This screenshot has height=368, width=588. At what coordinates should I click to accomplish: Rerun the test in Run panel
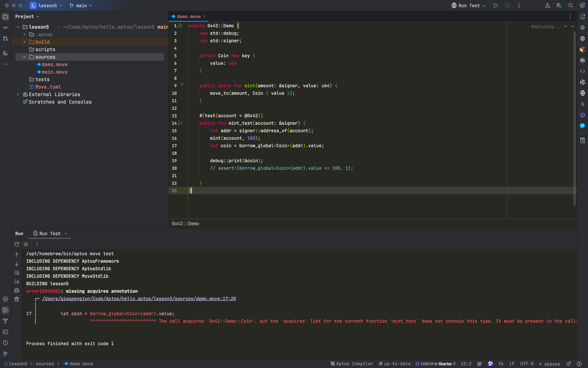pos(17,244)
